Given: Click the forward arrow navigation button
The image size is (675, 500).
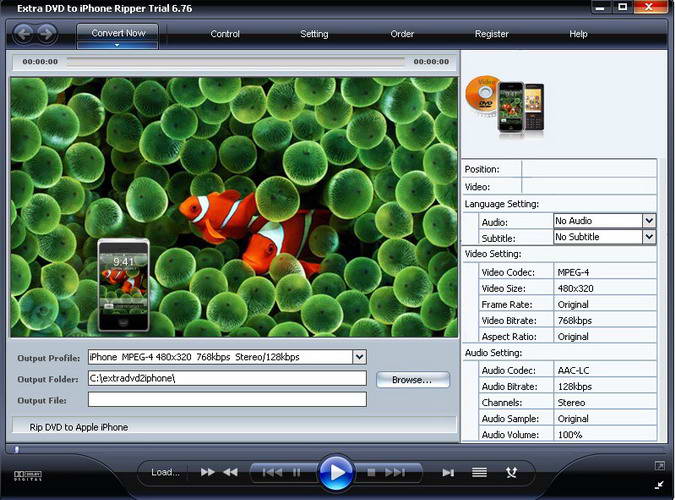Looking at the screenshot, I should pos(47,34).
